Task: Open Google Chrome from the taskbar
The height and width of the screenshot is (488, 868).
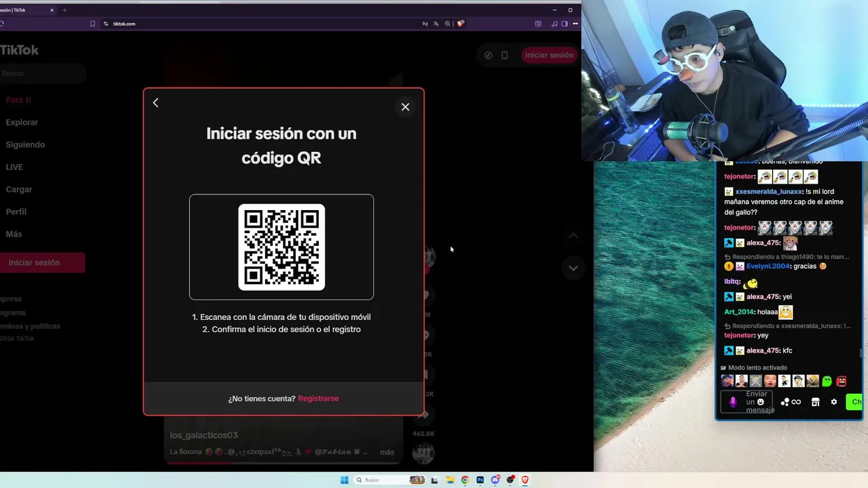Action: click(465, 480)
